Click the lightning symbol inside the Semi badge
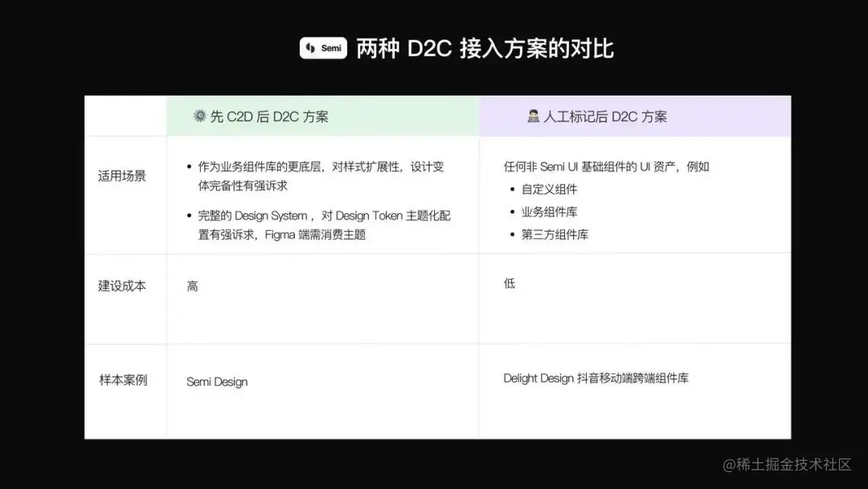The height and width of the screenshot is (489, 868). (x=310, y=48)
